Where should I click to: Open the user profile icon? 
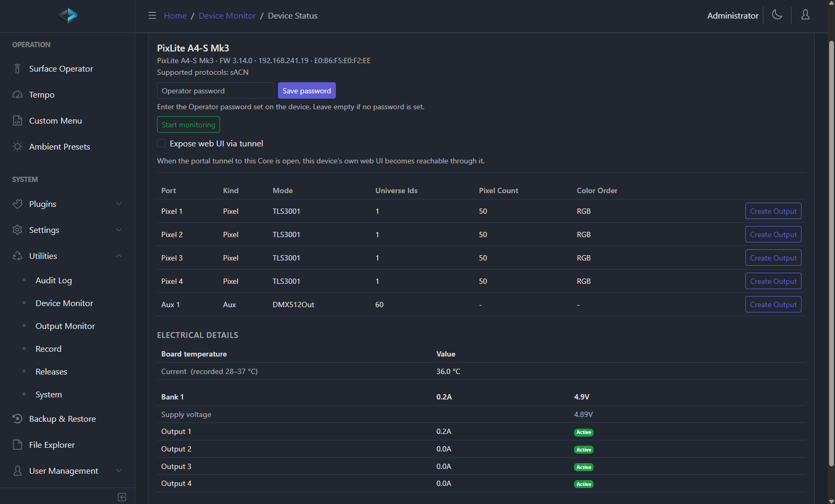point(805,15)
